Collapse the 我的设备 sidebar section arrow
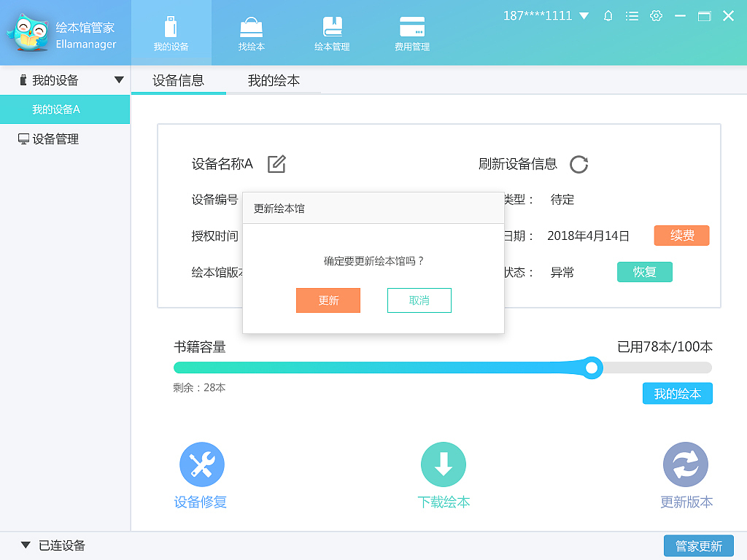 pos(118,80)
